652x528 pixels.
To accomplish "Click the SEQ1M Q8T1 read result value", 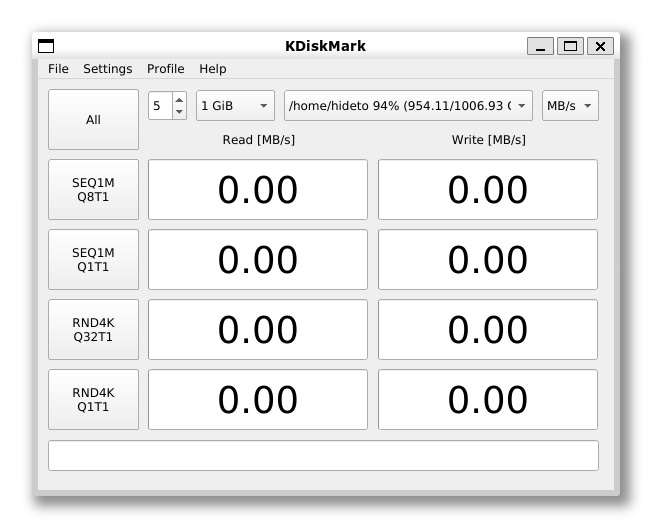I will tap(258, 190).
